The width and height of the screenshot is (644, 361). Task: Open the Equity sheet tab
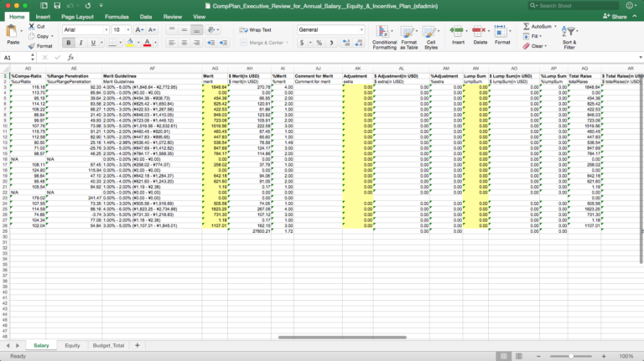(72, 345)
